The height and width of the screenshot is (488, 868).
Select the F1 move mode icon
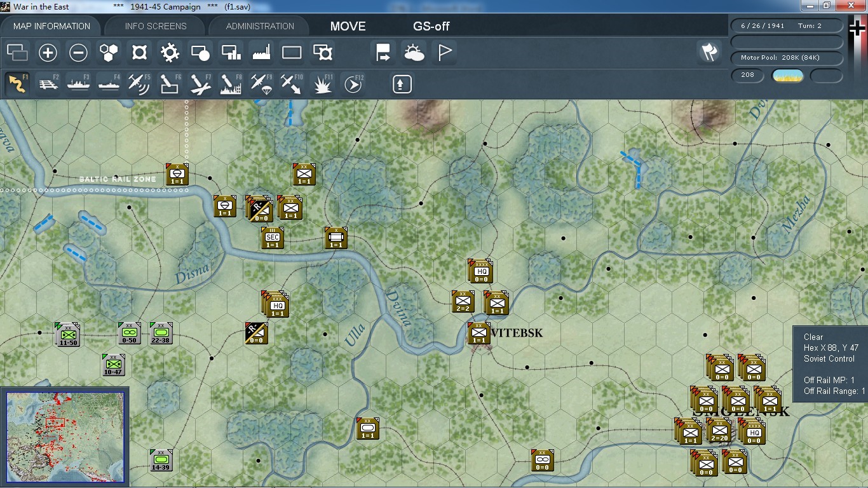tap(18, 84)
